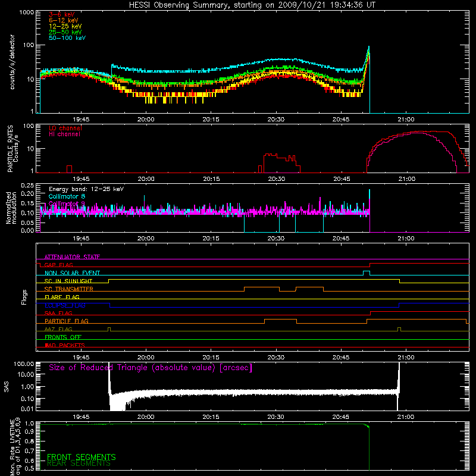The image size is (476, 476).
Task: Click the A4Z FLAG pulse near 19:51
Action: pyautogui.click(x=109, y=328)
